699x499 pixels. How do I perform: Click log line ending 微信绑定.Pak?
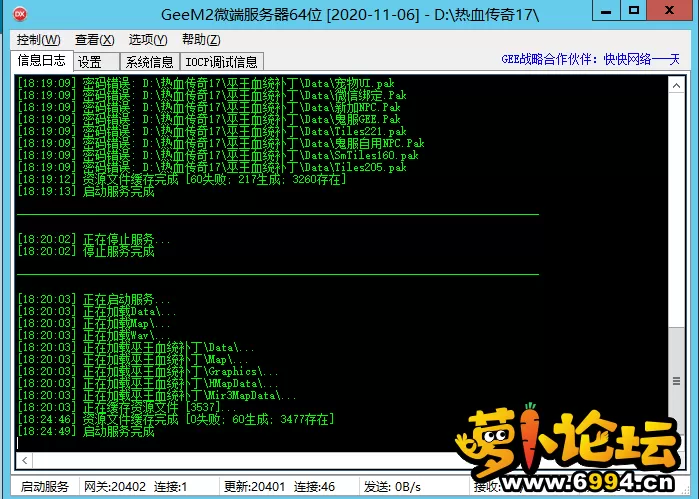coord(212,95)
